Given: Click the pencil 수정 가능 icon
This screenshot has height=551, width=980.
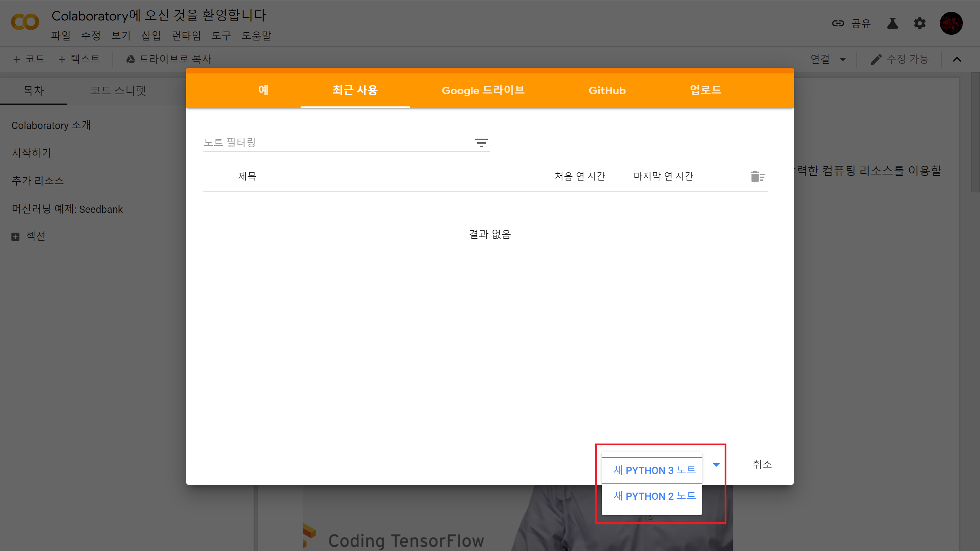Looking at the screenshot, I should coord(876,59).
